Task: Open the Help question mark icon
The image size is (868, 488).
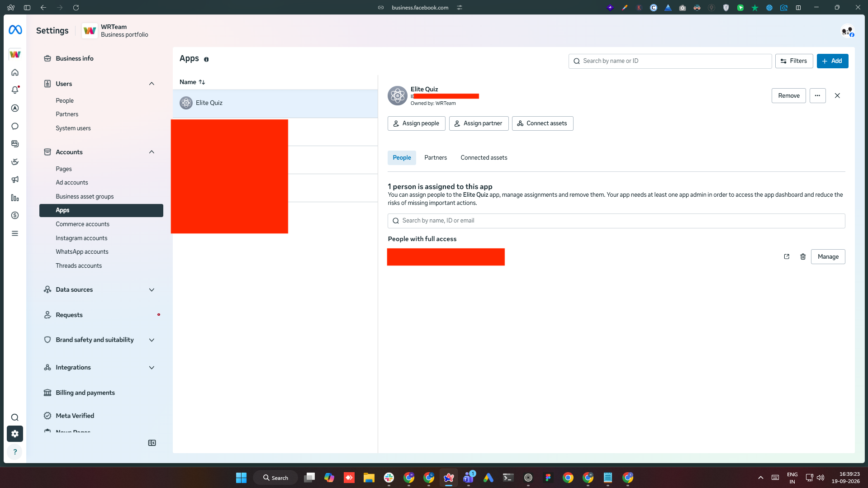Action: click(15, 452)
